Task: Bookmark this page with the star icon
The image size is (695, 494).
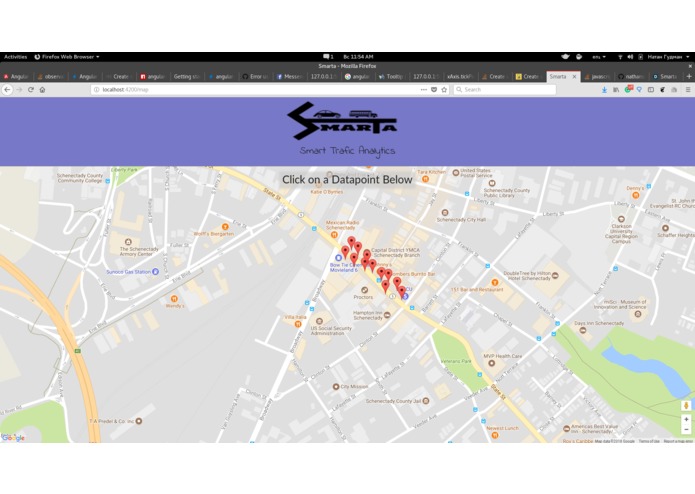Action: (x=444, y=89)
